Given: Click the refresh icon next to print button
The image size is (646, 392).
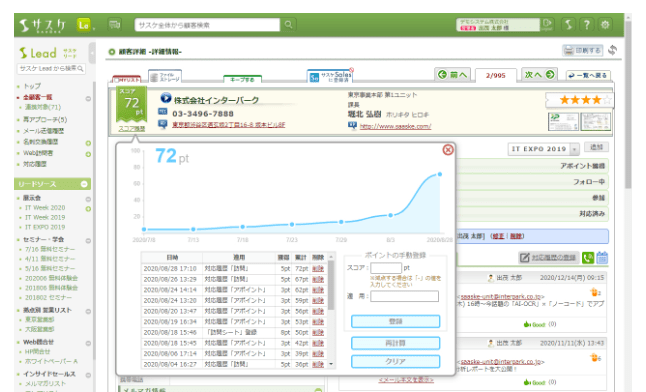Looking at the screenshot, I should (x=613, y=50).
